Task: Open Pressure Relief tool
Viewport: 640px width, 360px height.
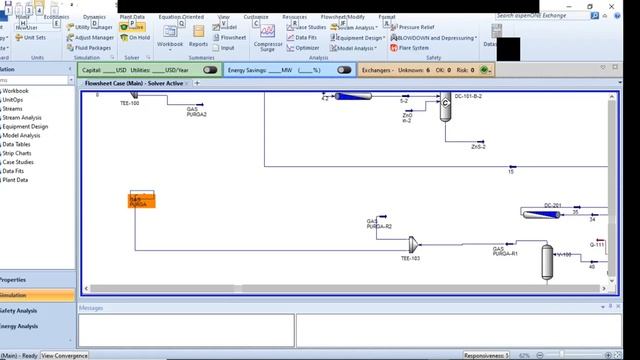Action: click(412, 27)
